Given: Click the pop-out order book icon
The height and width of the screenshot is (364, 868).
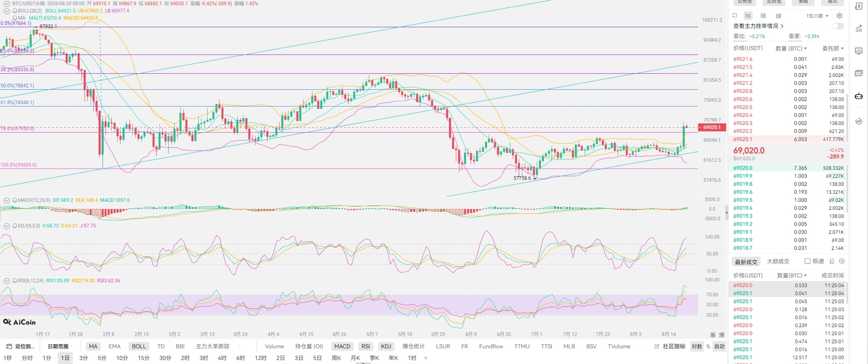Looking at the screenshot, I should point(734,16).
